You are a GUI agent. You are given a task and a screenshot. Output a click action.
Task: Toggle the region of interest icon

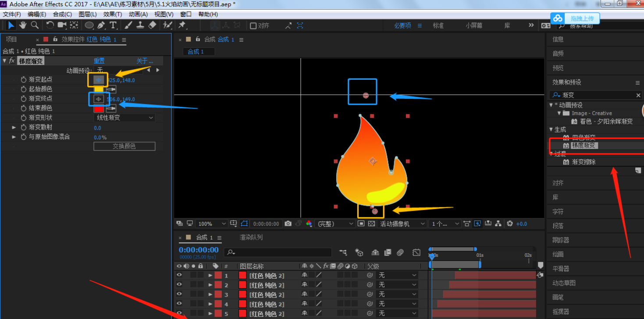coord(361,223)
